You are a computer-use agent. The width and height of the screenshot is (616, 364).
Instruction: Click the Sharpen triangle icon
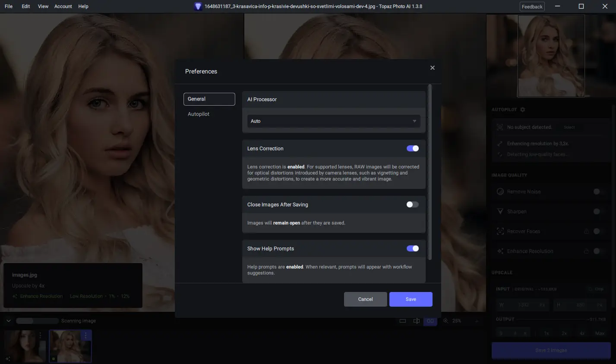coord(500,211)
